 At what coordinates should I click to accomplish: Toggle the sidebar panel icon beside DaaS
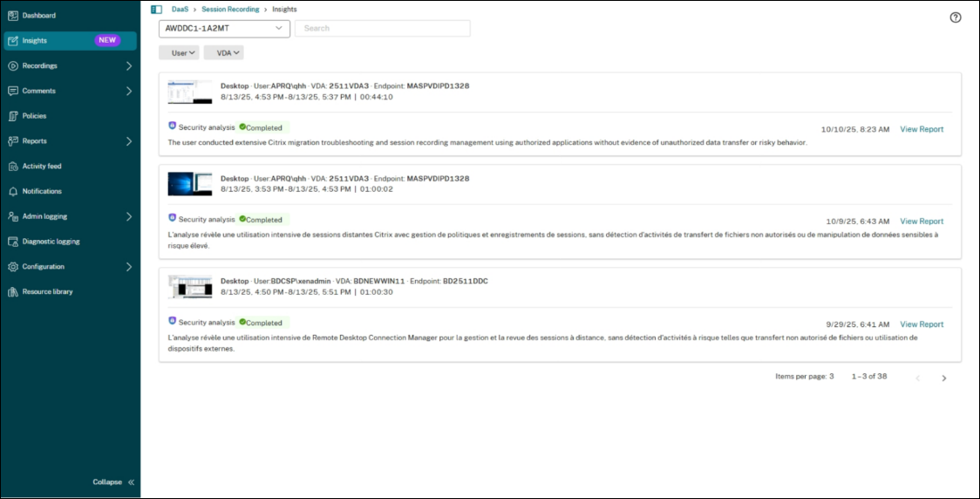(x=156, y=10)
